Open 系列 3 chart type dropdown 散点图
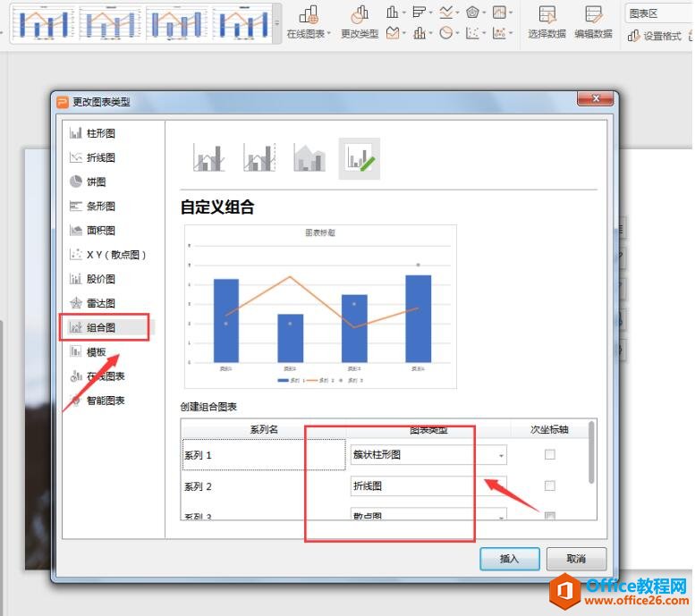 click(428, 514)
